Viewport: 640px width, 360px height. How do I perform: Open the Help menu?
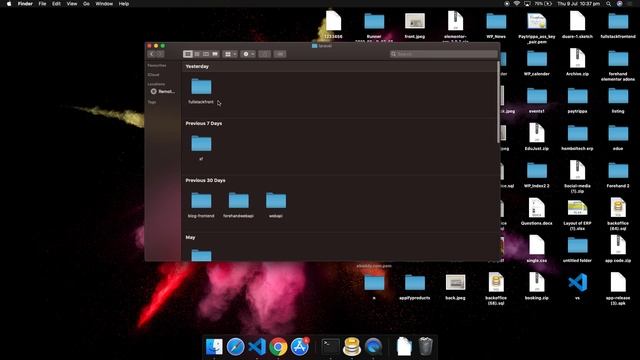124,4
